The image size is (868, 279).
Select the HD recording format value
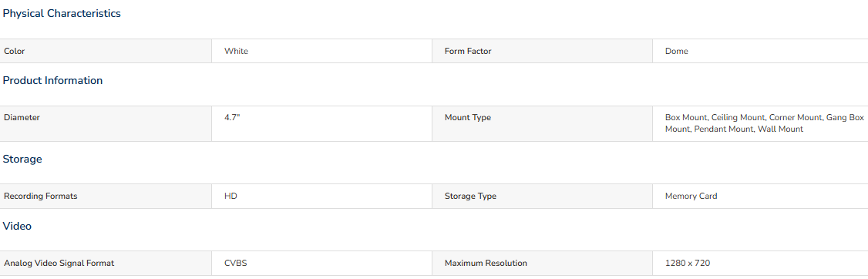[230, 196]
